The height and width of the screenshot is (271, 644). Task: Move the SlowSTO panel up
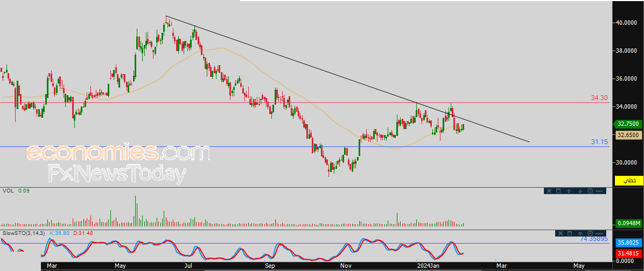coord(580,233)
